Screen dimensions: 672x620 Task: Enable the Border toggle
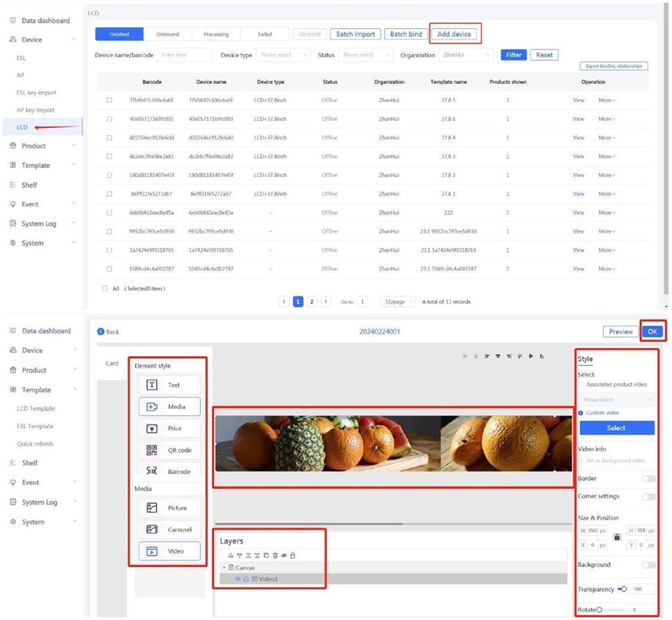point(648,479)
